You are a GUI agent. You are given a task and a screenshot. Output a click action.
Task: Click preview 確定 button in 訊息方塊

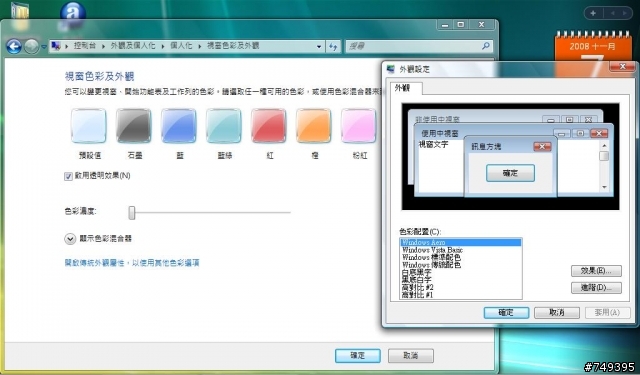510,173
